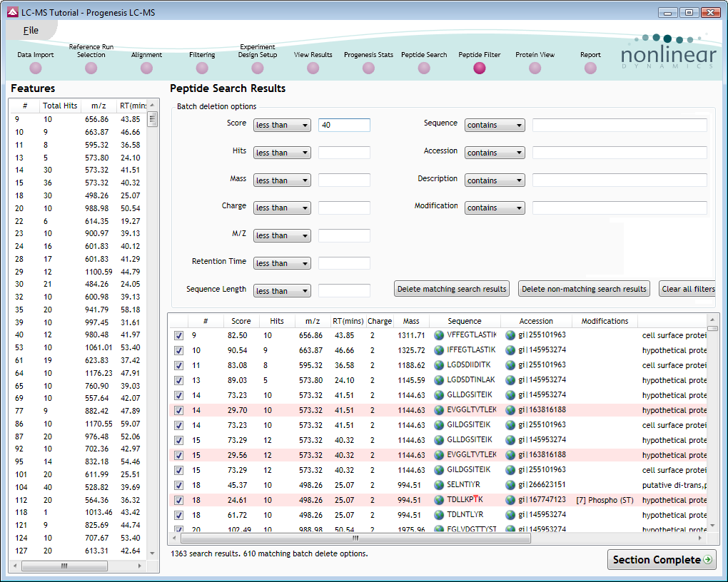Viewport: 728px width, 582px height.
Task: Click the Sequence filter text field
Action: click(620, 125)
